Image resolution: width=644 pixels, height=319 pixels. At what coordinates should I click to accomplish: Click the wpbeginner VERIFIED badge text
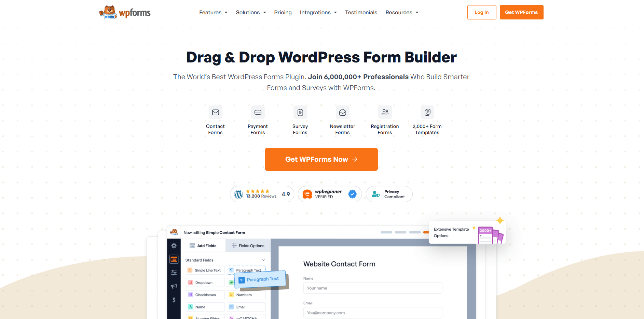(328, 194)
